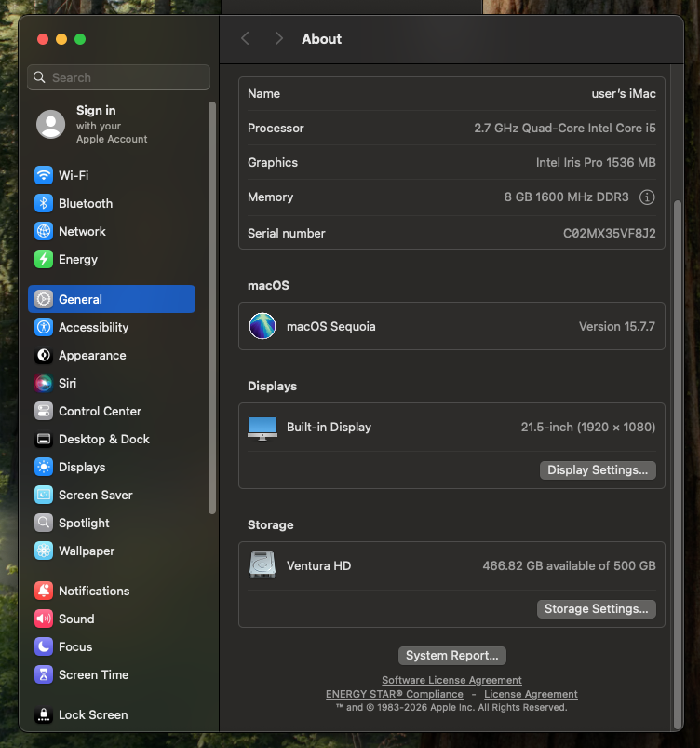Open Storage Settings
This screenshot has width=700, height=748.
click(x=596, y=609)
